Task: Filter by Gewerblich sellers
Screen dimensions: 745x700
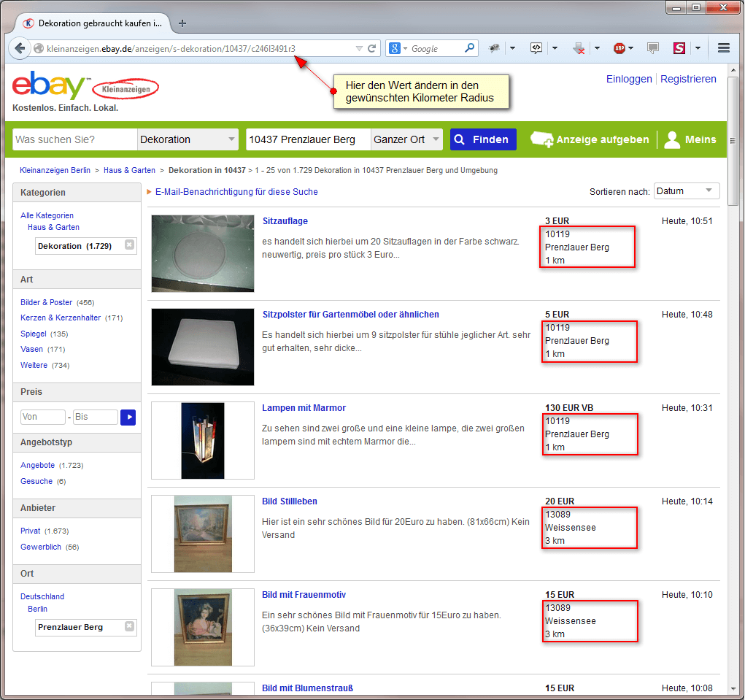Action: [x=41, y=547]
